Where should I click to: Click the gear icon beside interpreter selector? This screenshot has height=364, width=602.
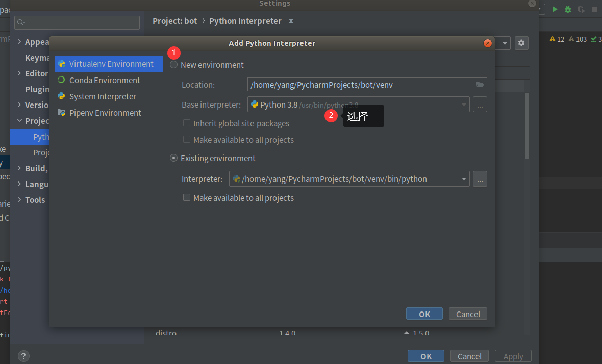point(521,43)
